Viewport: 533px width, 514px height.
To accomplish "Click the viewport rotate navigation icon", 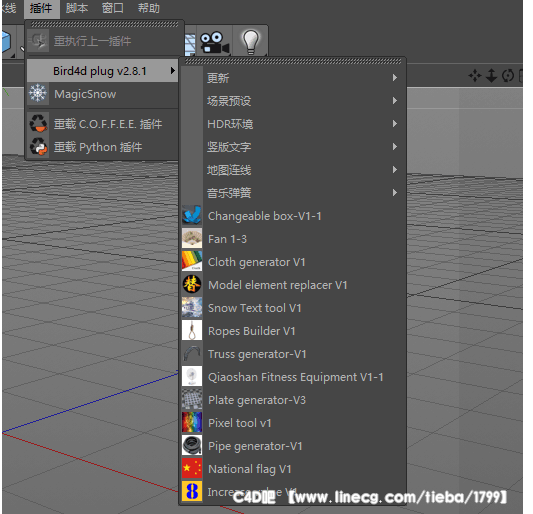I will point(508,75).
